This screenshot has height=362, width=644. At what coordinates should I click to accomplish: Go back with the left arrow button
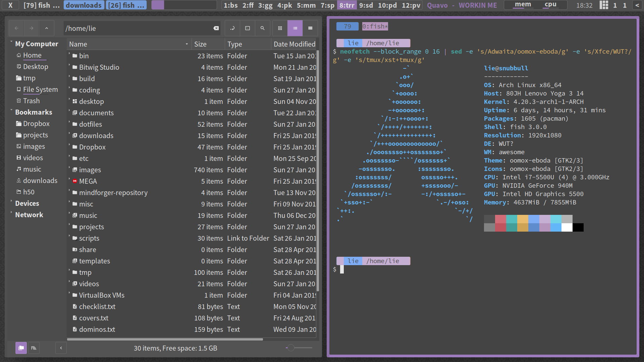coord(16,28)
